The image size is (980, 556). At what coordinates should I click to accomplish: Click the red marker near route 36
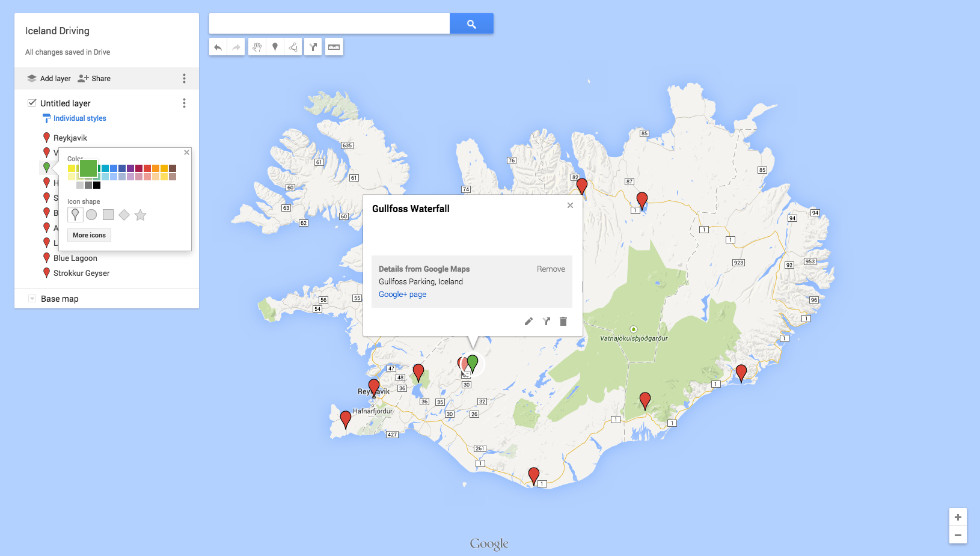418,372
